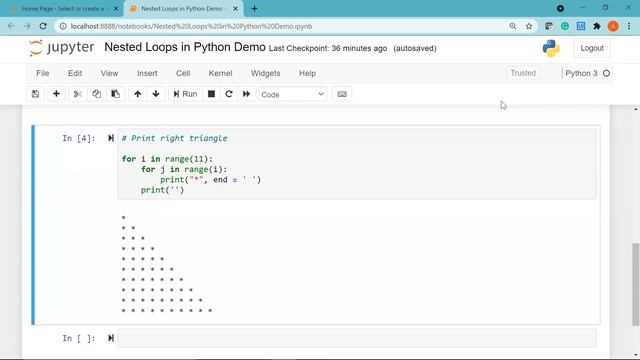
Task: Click the line for j in range(i)
Action: point(184,169)
